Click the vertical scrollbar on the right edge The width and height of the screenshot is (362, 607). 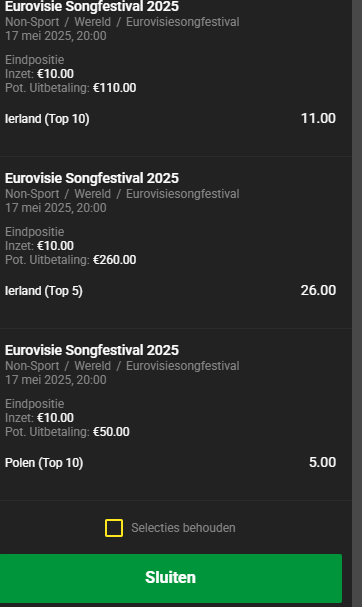point(357,304)
